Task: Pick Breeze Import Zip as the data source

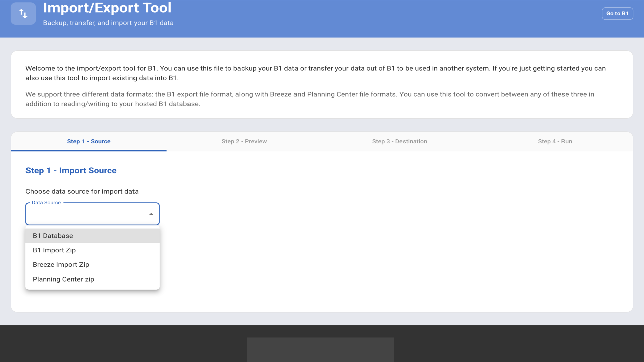Action: 61,265
